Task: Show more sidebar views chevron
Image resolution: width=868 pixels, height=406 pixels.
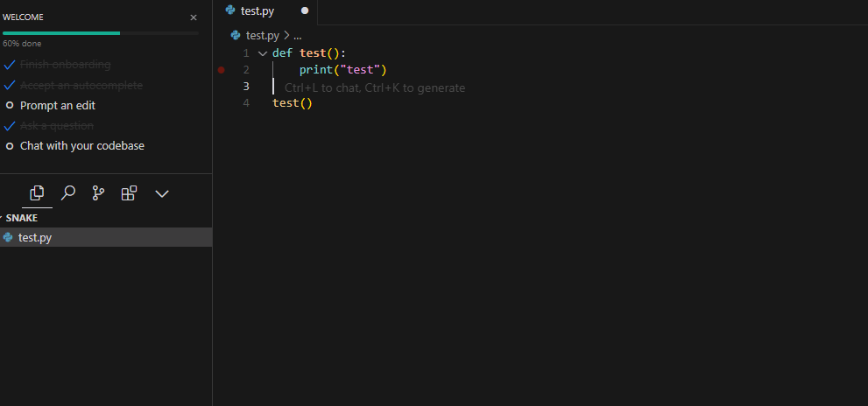Action: pos(162,193)
